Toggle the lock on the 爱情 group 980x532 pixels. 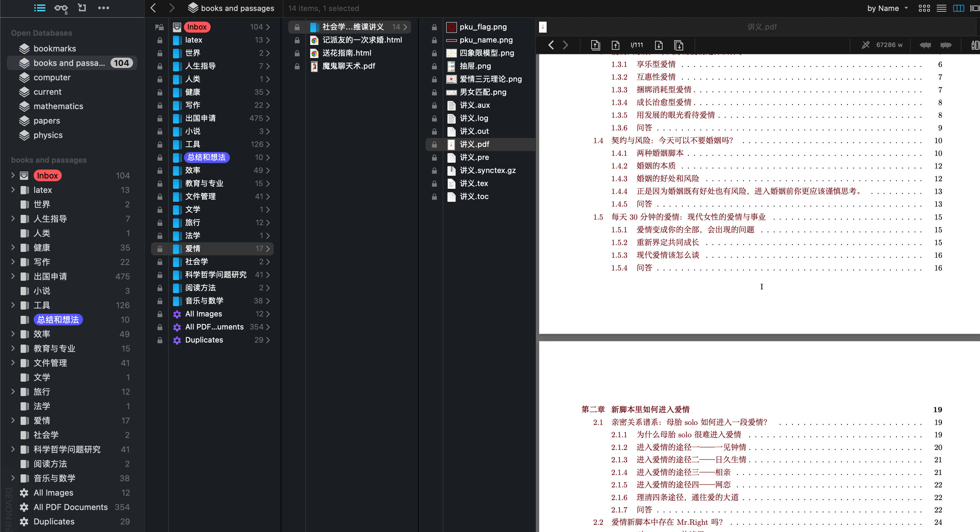coord(160,249)
